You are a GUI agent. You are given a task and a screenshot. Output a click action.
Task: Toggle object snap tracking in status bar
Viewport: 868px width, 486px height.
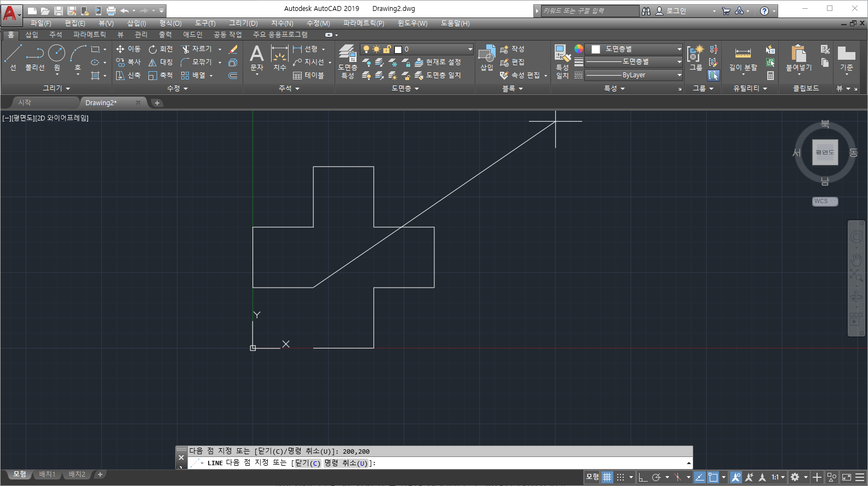tap(699, 477)
